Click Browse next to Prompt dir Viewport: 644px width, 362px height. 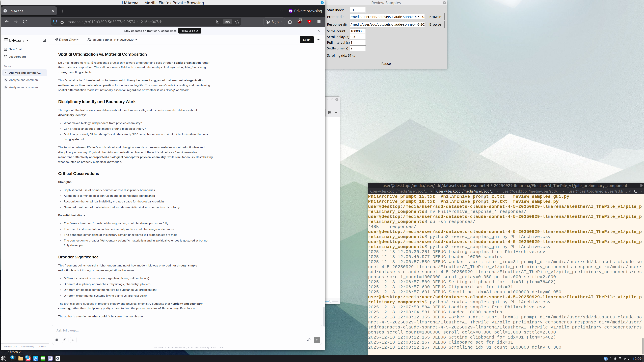click(x=435, y=17)
